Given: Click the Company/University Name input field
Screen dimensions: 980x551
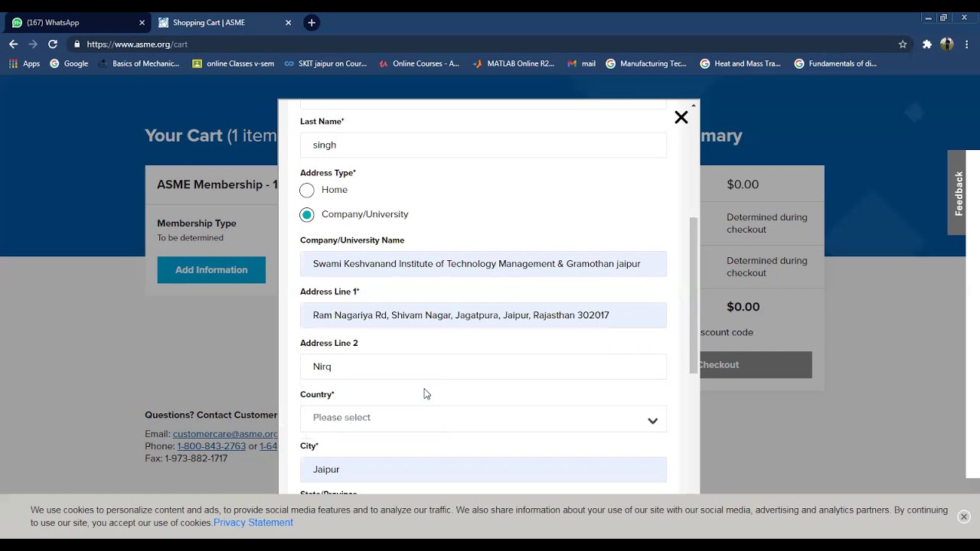Looking at the screenshot, I should [x=483, y=264].
